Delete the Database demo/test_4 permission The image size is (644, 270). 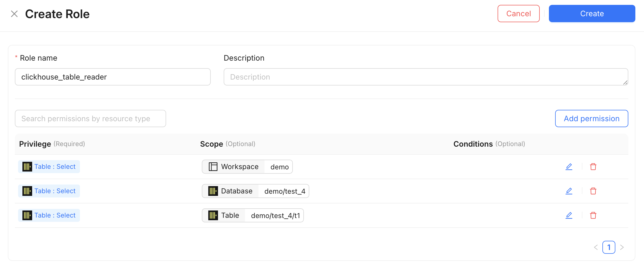click(593, 191)
